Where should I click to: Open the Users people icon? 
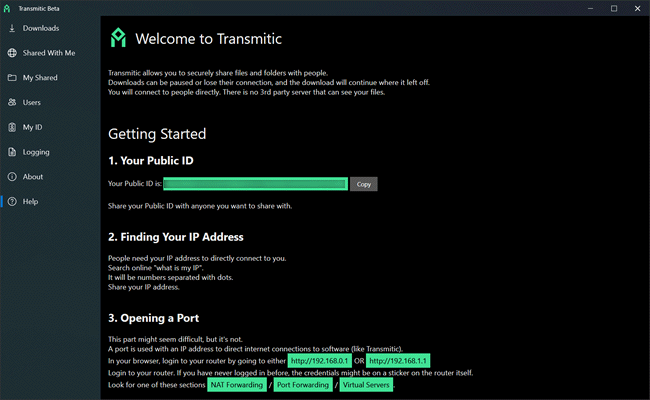12,102
